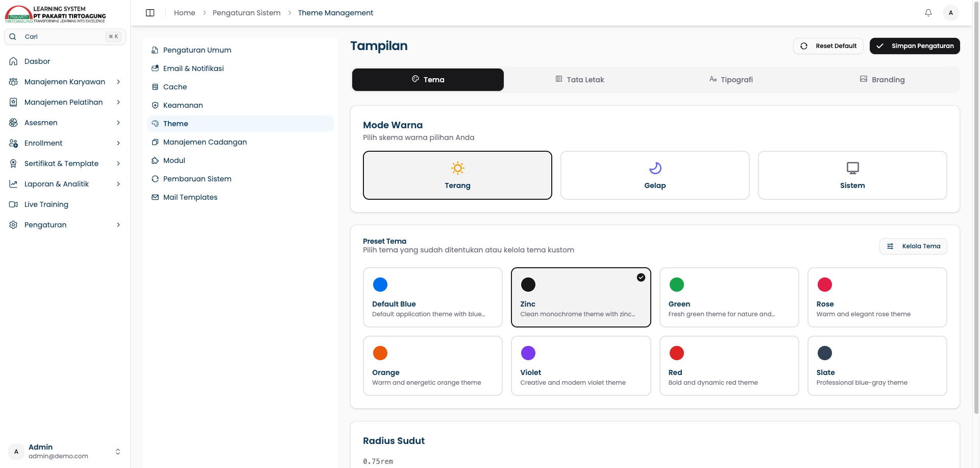Click the Cache icon
The height and width of the screenshot is (468, 980).
click(x=155, y=87)
